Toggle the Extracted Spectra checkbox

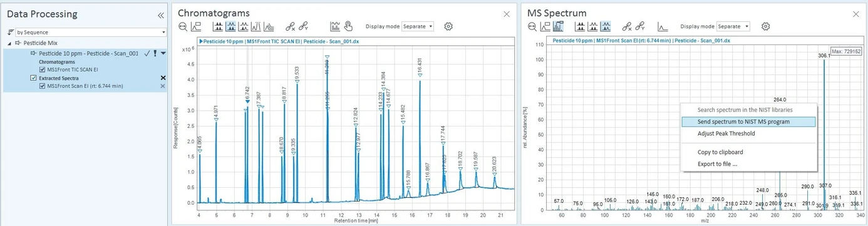34,78
